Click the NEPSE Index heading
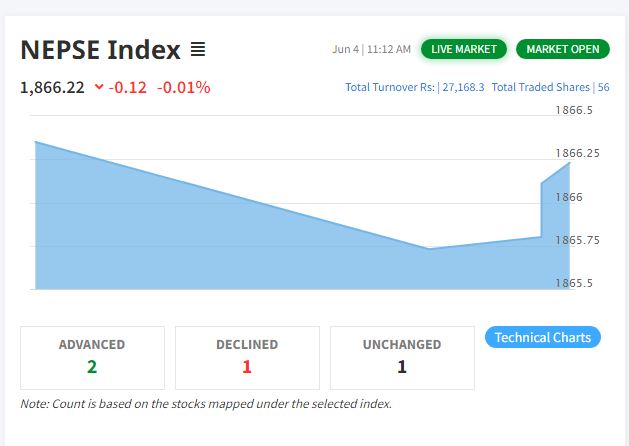The height and width of the screenshot is (446, 629). tap(100, 50)
